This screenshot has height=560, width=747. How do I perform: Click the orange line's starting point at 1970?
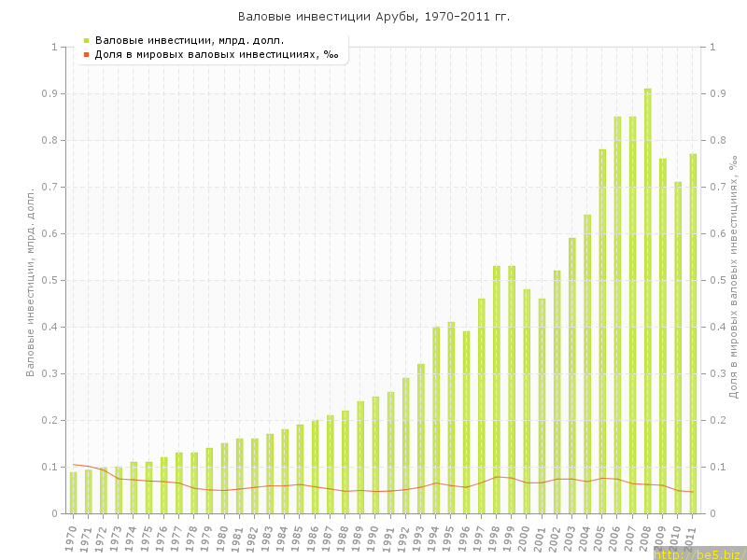[x=74, y=464]
